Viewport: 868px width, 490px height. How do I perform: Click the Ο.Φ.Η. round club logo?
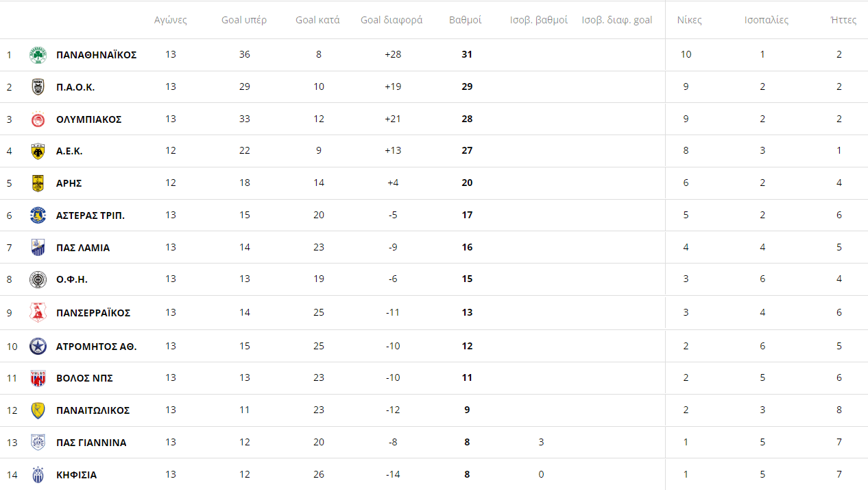click(38, 279)
